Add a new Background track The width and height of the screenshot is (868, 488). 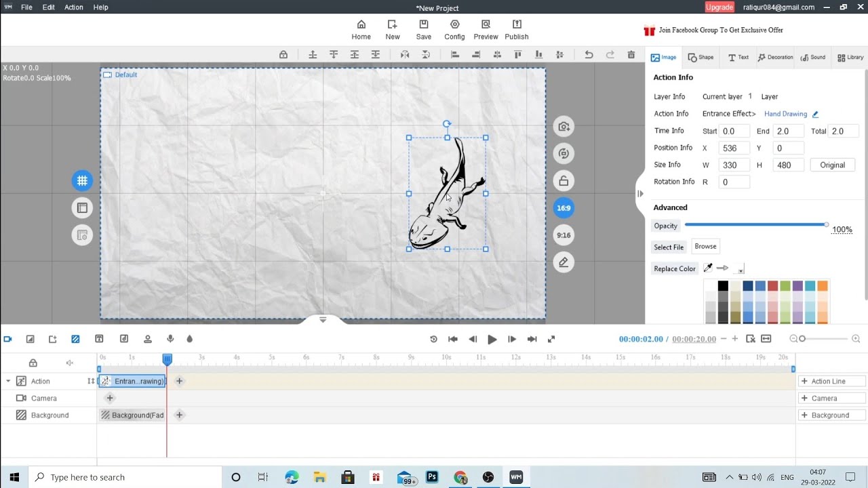(831, 415)
